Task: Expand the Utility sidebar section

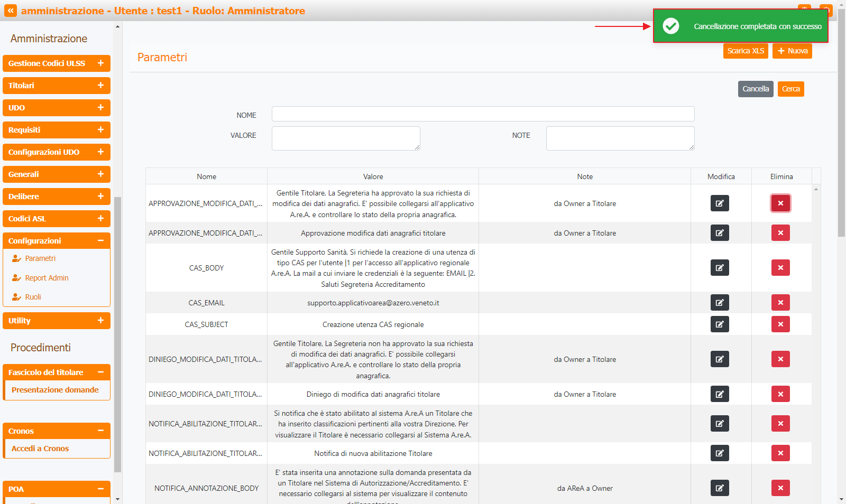Action: (100, 321)
